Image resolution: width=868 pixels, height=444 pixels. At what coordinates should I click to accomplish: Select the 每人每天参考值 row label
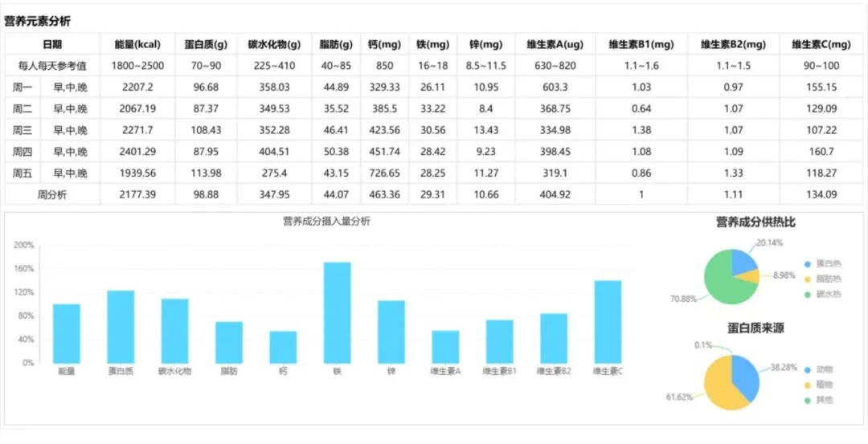tap(52, 67)
